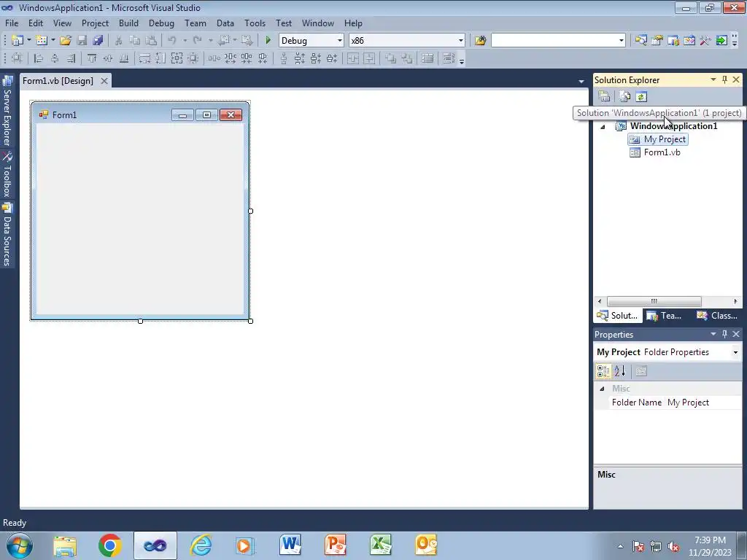The width and height of the screenshot is (747, 560).
Task: Open the Solution Explorer window position menu
Action: point(713,80)
